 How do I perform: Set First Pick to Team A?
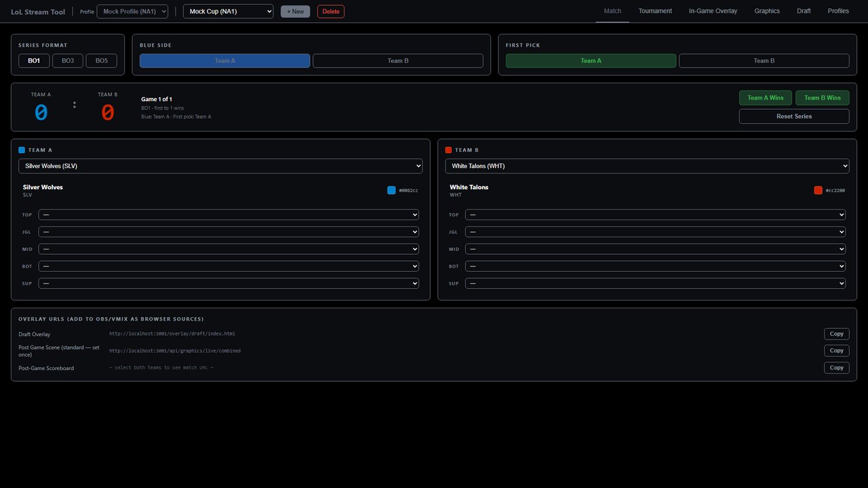[x=591, y=61]
